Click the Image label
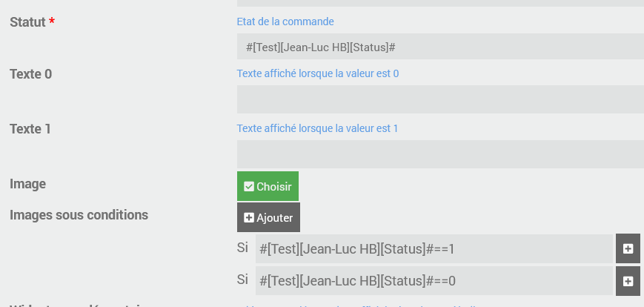The image size is (644, 307). tap(27, 184)
